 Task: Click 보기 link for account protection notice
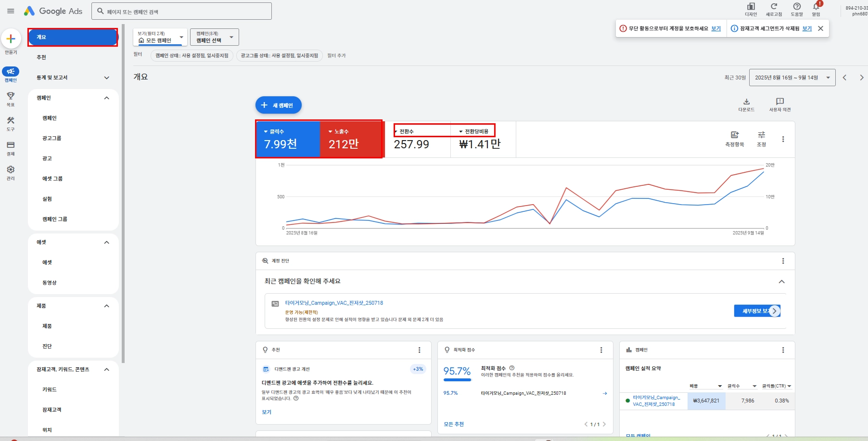[x=716, y=28]
